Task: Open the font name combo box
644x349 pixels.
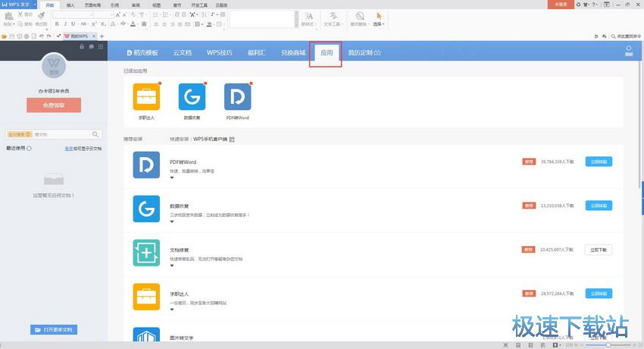Action: (73, 15)
